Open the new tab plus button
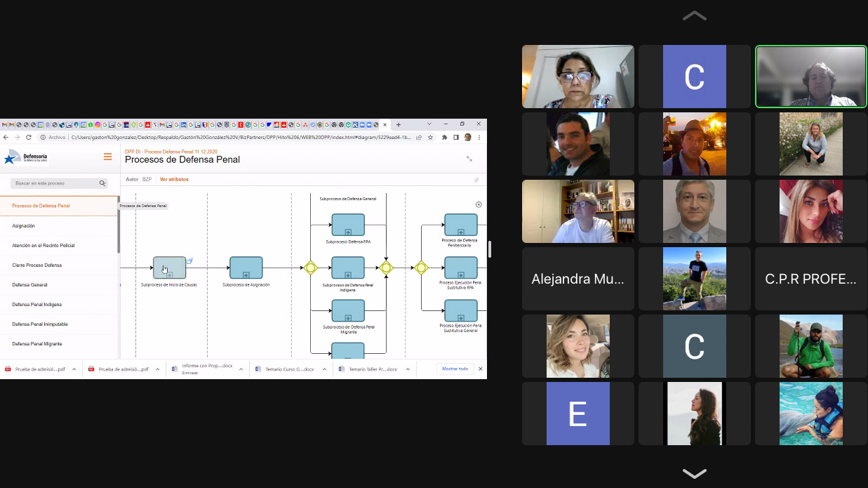Screen dimensions: 868x488 coord(399,125)
